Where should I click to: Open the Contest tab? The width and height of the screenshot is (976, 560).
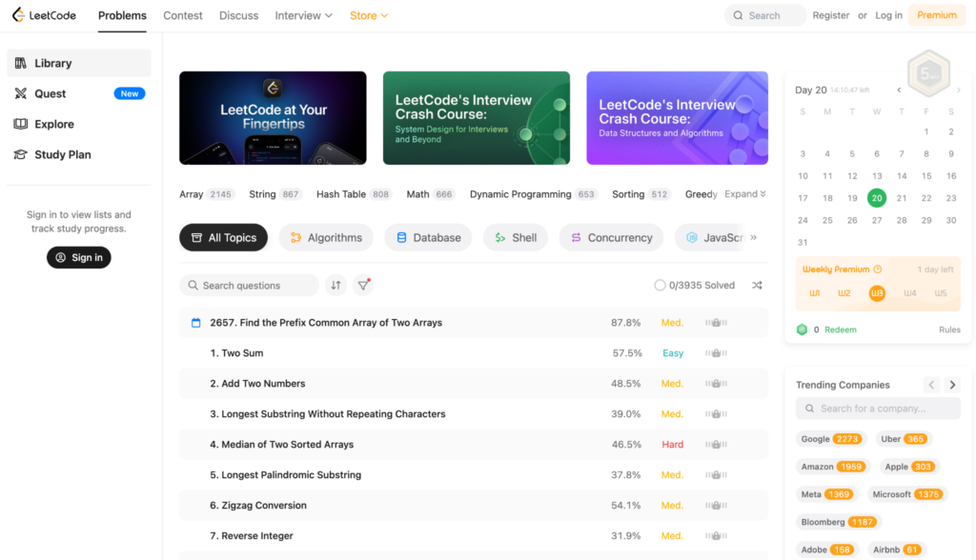point(182,15)
